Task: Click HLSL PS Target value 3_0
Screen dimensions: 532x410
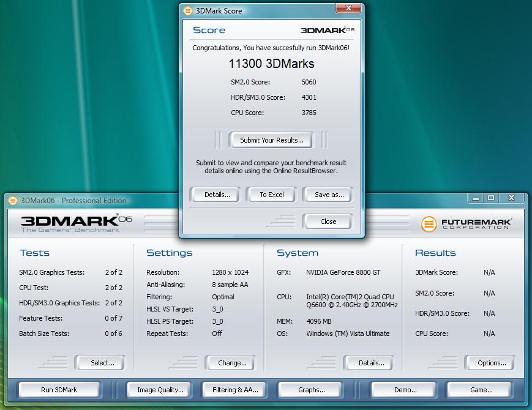Action: (217, 321)
